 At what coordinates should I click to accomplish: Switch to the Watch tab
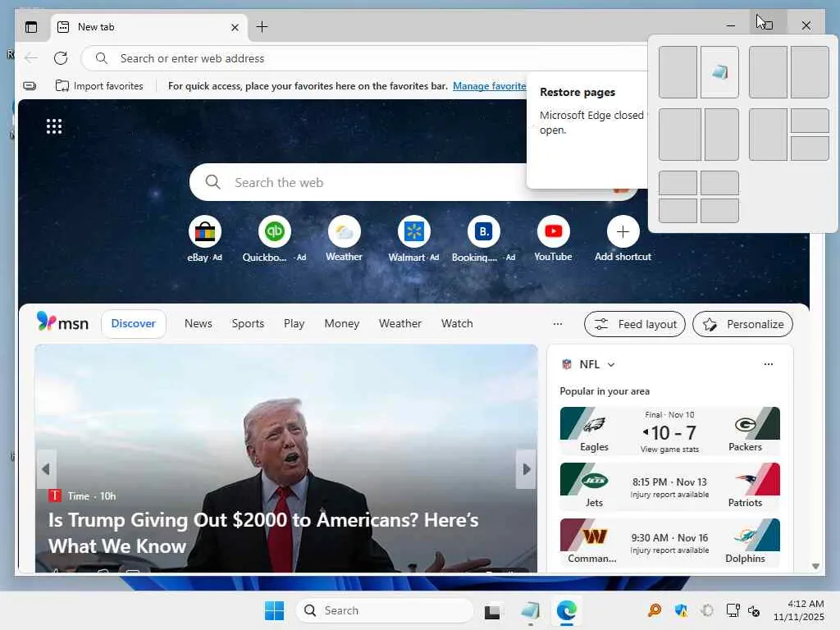click(457, 323)
